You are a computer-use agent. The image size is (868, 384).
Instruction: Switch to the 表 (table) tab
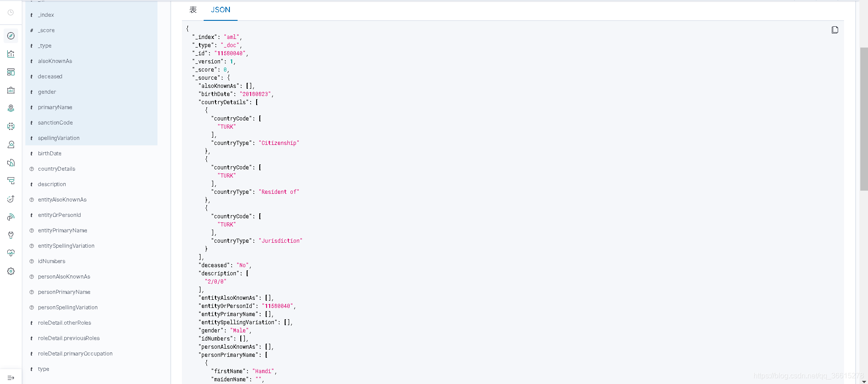pyautogui.click(x=193, y=10)
